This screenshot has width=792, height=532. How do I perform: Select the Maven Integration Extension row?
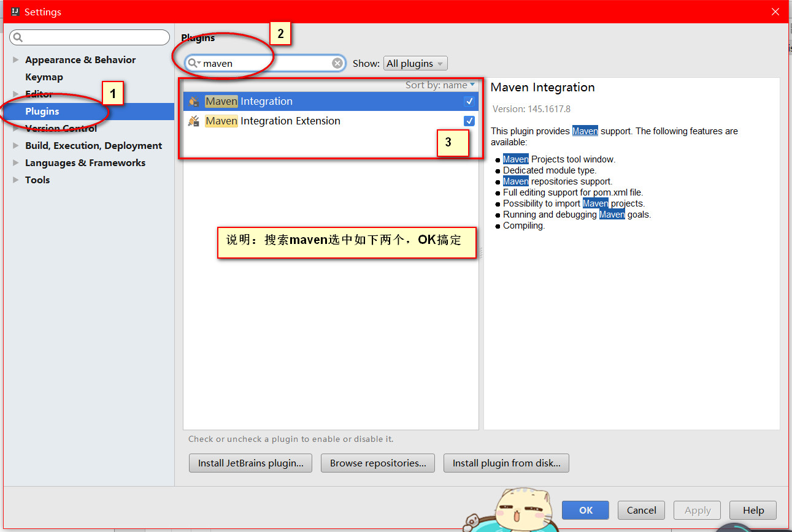coord(331,121)
